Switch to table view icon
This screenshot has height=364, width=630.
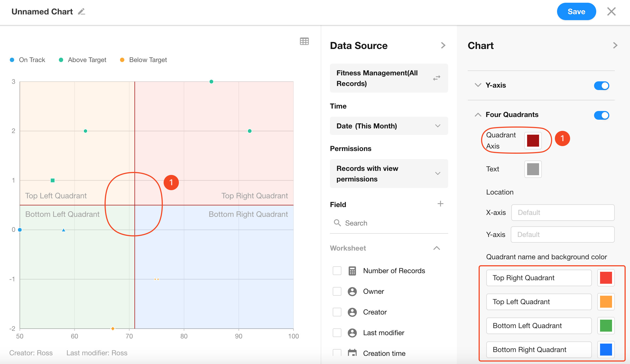[304, 41]
